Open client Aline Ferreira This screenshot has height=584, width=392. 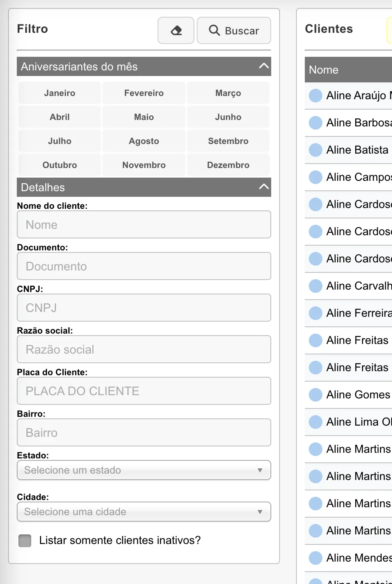(x=359, y=313)
